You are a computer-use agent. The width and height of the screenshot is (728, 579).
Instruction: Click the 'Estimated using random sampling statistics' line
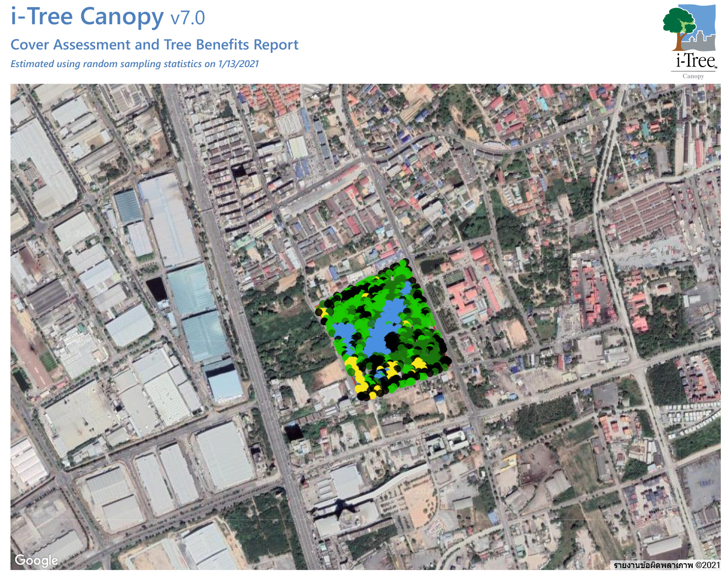pos(134,64)
